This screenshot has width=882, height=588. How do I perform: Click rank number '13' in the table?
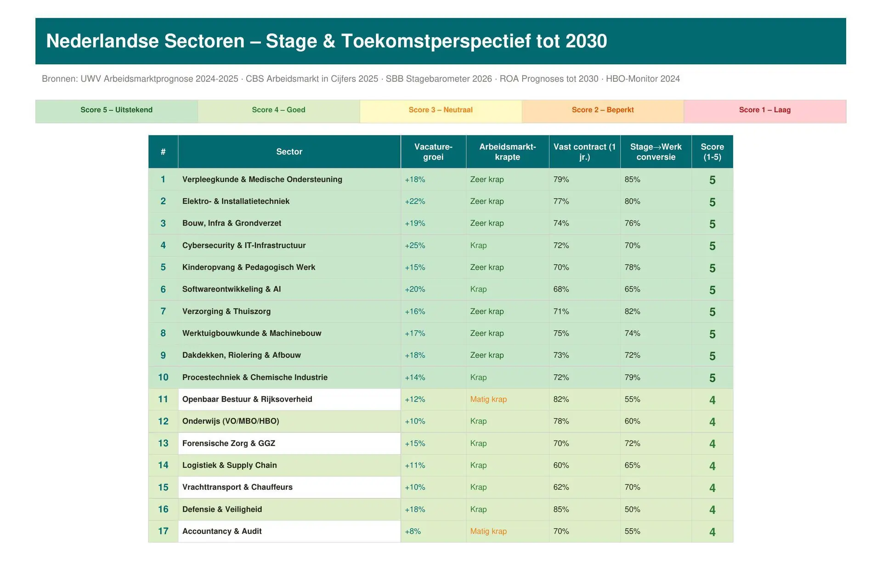(163, 443)
